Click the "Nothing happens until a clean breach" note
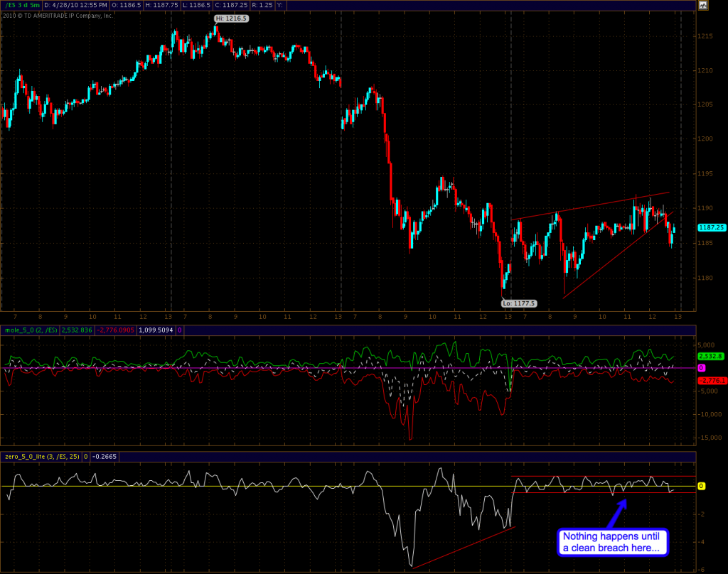This screenshot has width=728, height=574. [x=613, y=541]
